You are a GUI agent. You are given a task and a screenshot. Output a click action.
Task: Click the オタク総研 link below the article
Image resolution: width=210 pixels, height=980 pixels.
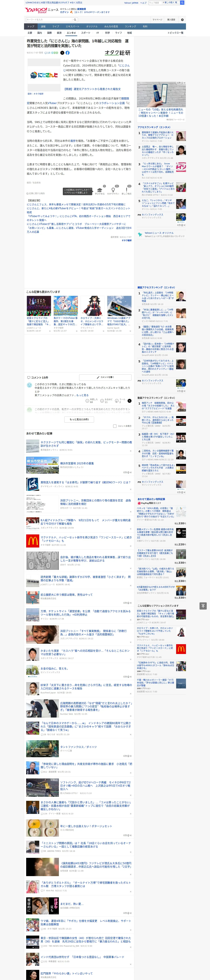[x=127, y=240]
